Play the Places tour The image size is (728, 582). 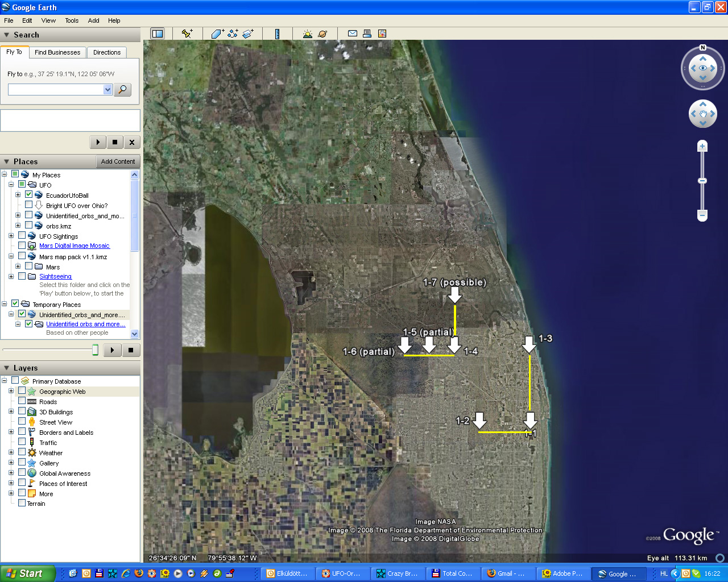point(113,350)
